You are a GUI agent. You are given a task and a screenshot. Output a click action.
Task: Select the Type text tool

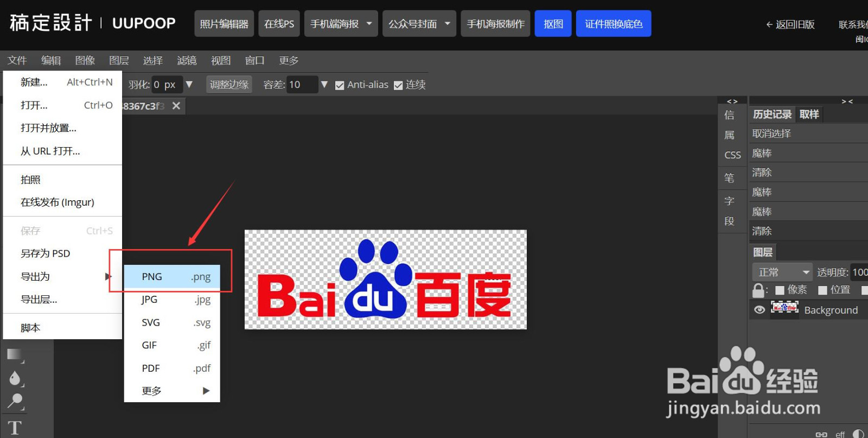[x=14, y=427]
